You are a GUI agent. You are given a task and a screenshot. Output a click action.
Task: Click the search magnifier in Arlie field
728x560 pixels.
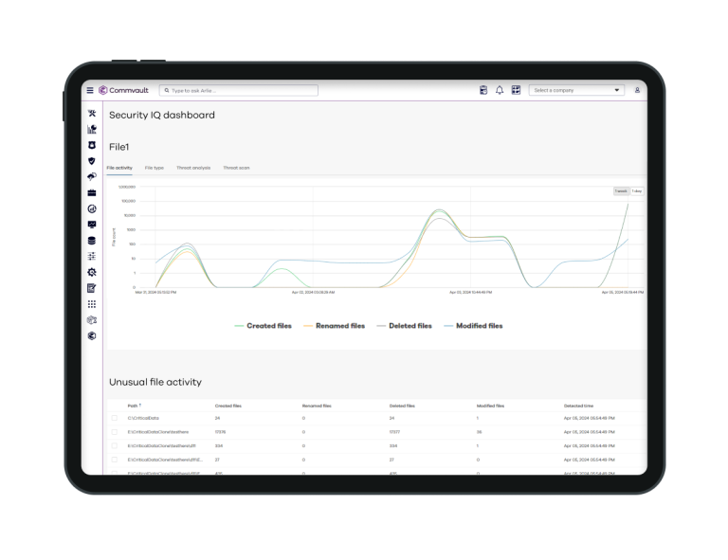167,90
